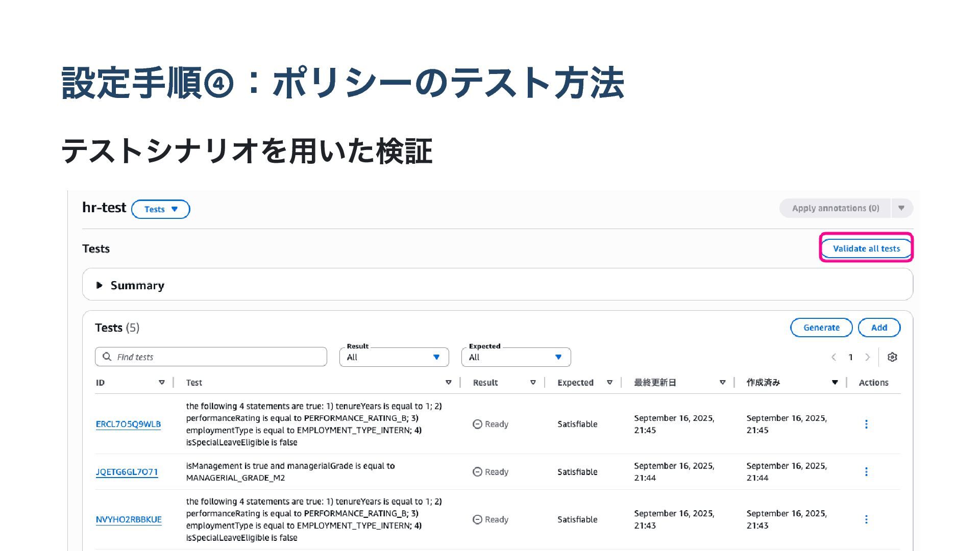Sort by 作成済み column arrow

835,382
